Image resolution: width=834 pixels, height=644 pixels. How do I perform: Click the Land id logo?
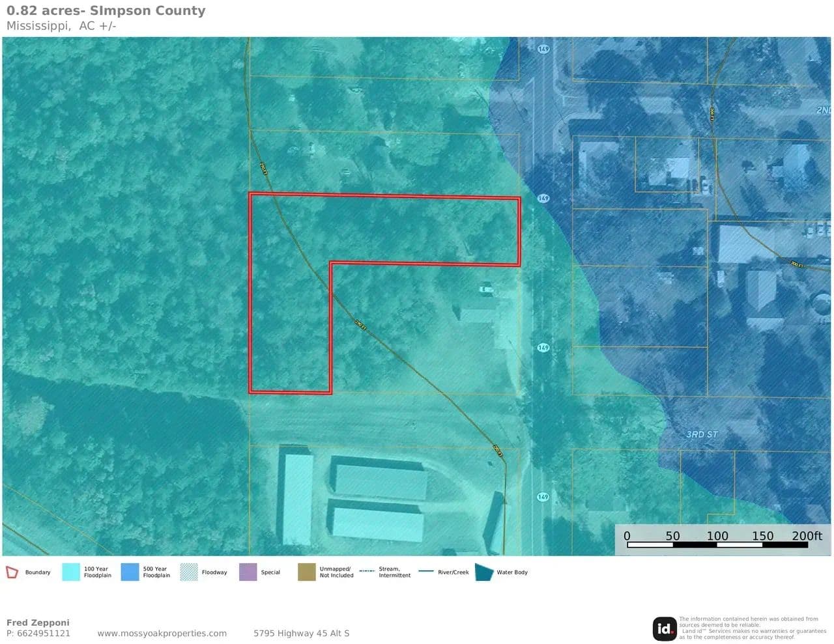[x=664, y=628]
